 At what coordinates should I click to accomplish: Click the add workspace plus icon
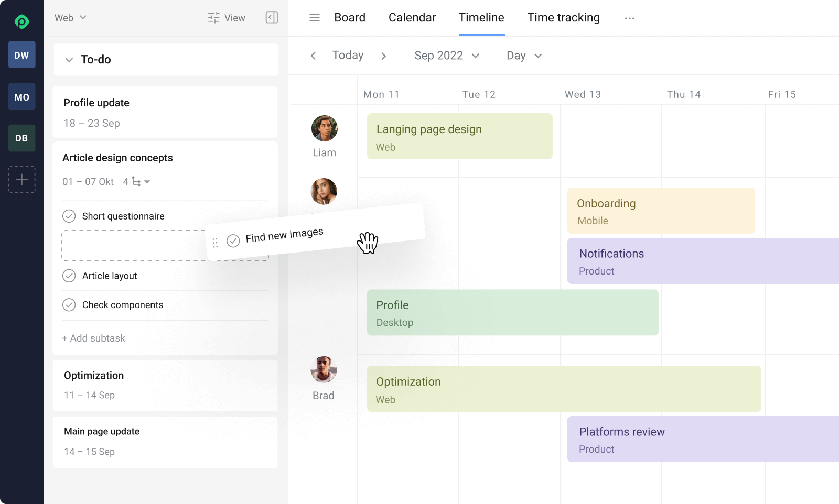21,180
